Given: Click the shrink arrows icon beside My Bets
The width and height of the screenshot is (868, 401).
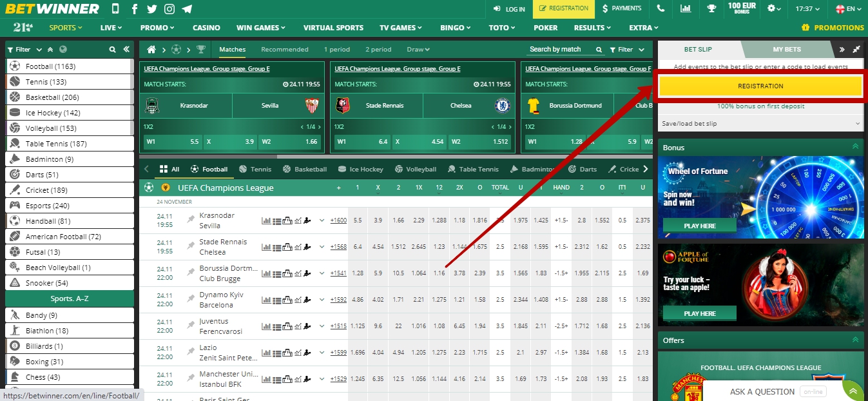Looking at the screenshot, I should [856, 50].
